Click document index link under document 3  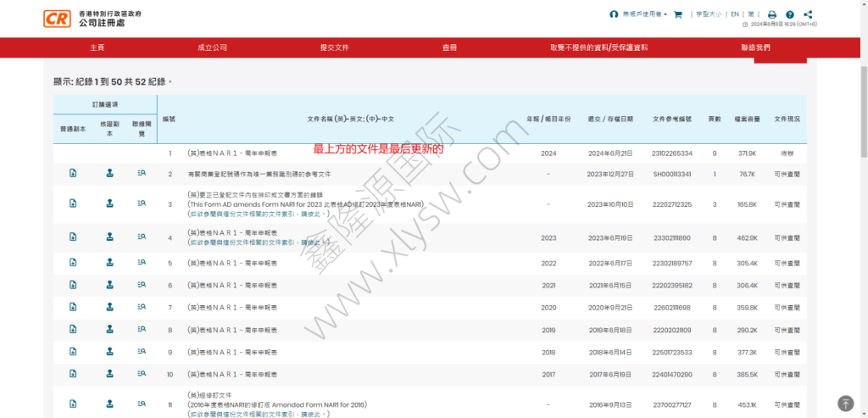point(253,215)
